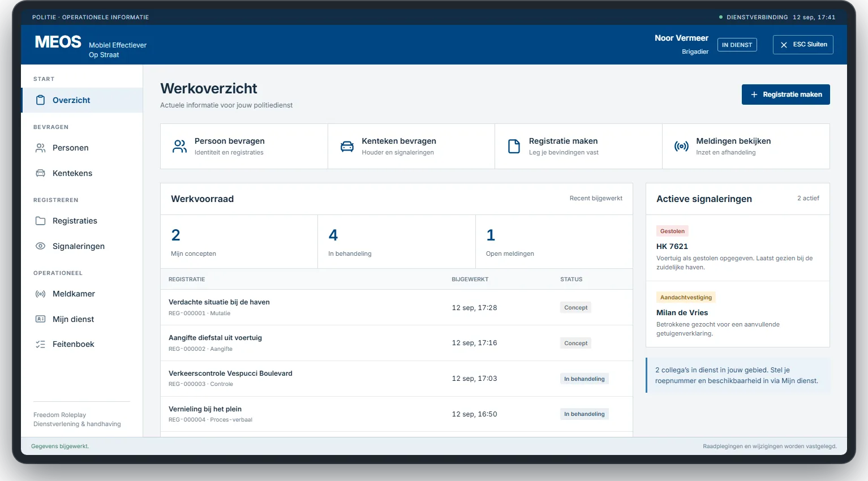Image resolution: width=868 pixels, height=481 pixels.
Task: Click the Overzicht clipboard icon in sidebar
Action: click(40, 100)
